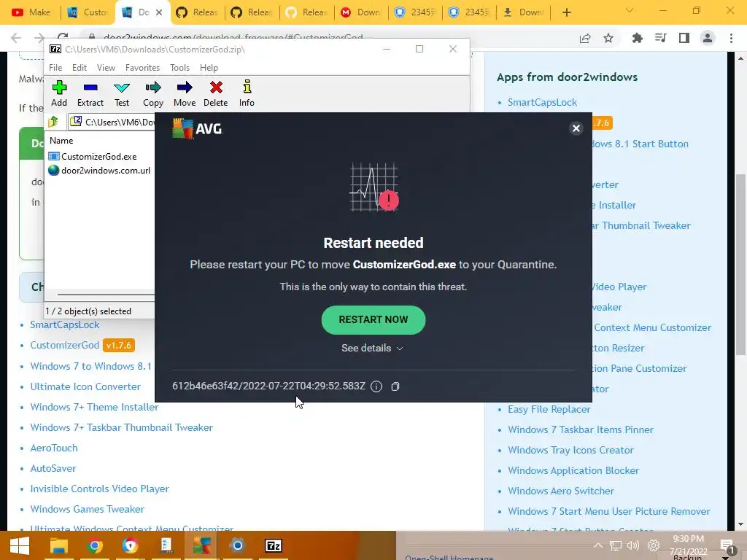Open Windows 7 Taskbar Items Pinner link
This screenshot has width=747, height=560.
tap(580, 429)
